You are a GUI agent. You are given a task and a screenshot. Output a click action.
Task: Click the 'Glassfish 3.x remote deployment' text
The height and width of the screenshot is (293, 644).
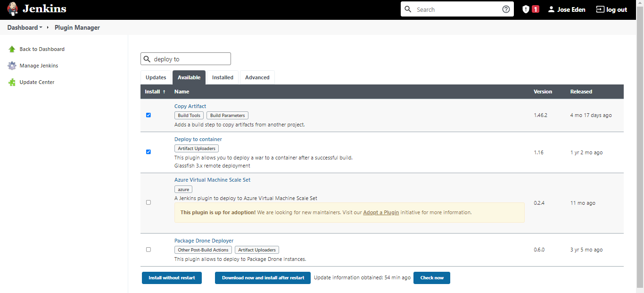tap(212, 166)
